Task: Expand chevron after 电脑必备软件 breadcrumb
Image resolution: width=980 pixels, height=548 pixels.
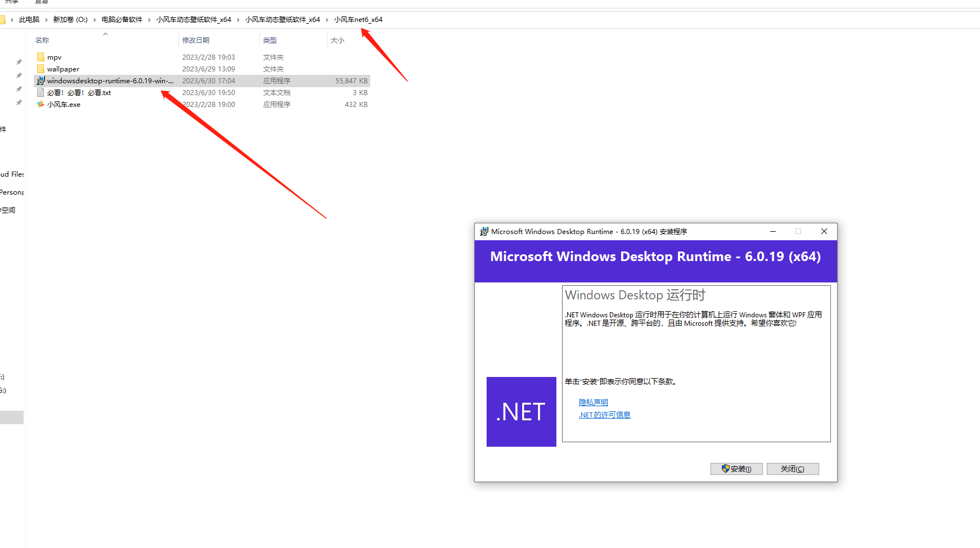Action: pos(149,20)
